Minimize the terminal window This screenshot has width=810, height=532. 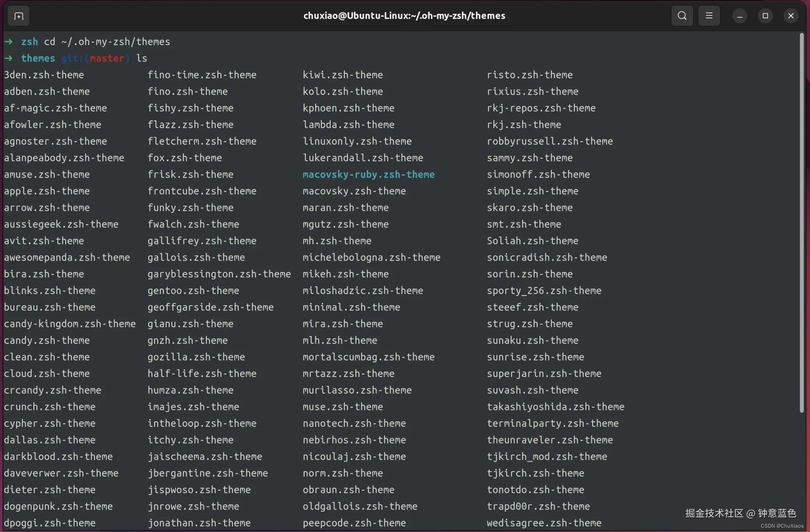pos(740,16)
